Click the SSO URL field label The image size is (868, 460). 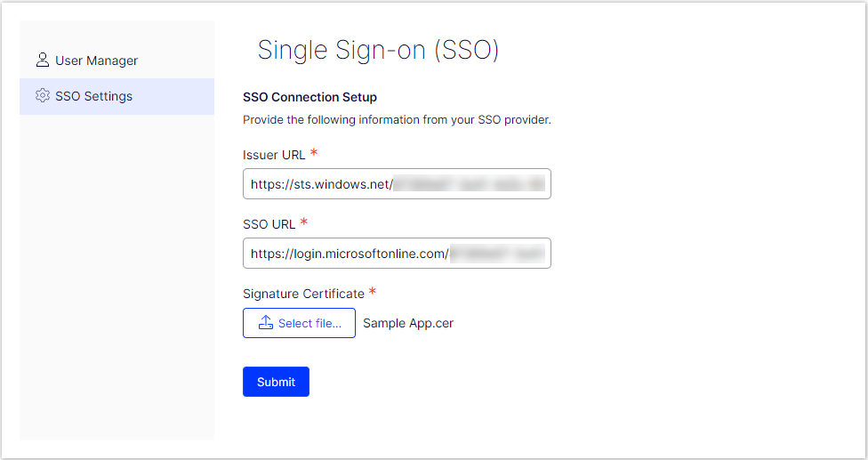tap(269, 224)
